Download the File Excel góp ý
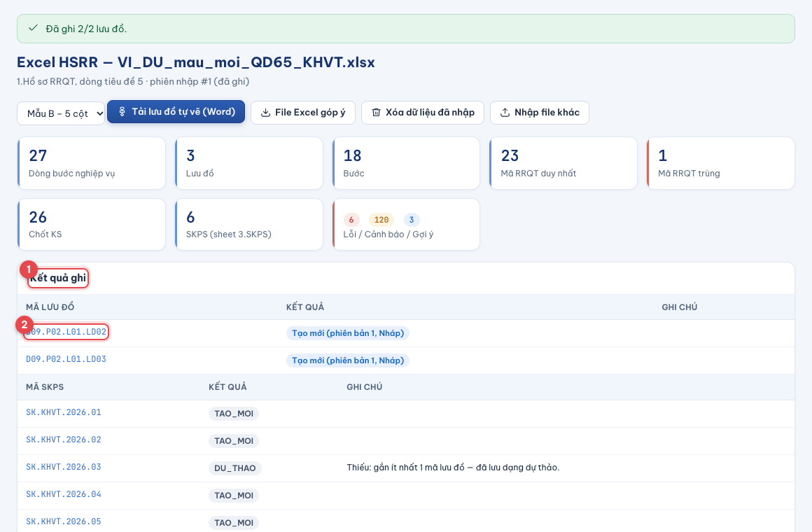 (303, 113)
